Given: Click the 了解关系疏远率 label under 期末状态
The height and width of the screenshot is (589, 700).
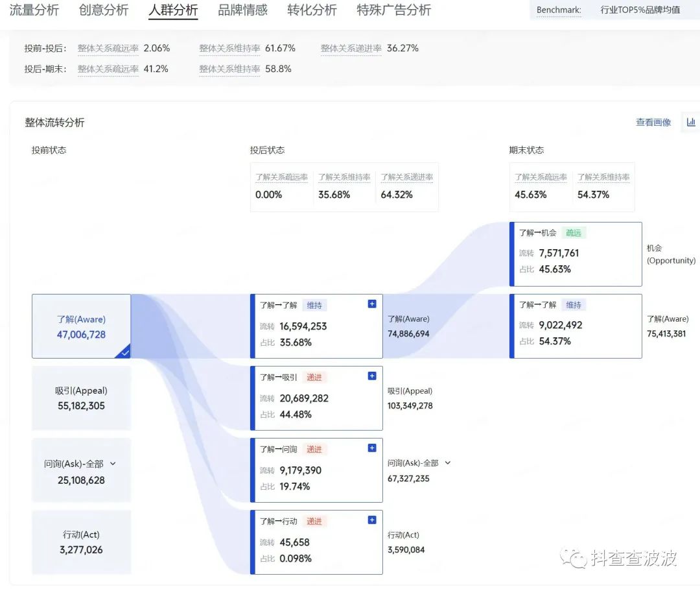Looking at the screenshot, I should pyautogui.click(x=541, y=177).
